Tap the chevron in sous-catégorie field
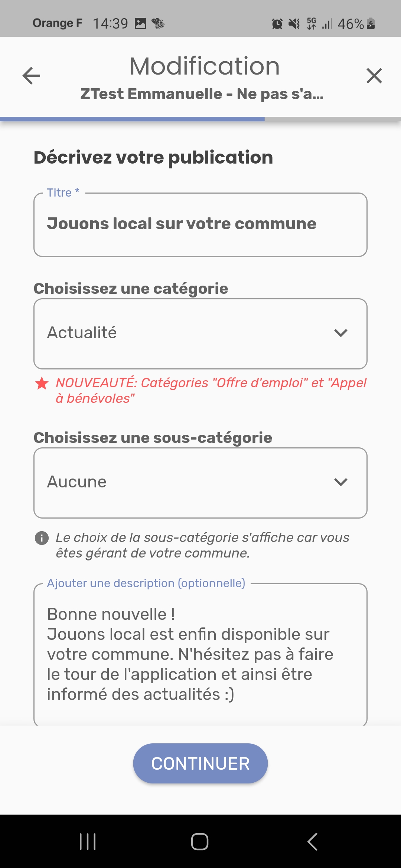This screenshot has height=868, width=401. click(340, 482)
